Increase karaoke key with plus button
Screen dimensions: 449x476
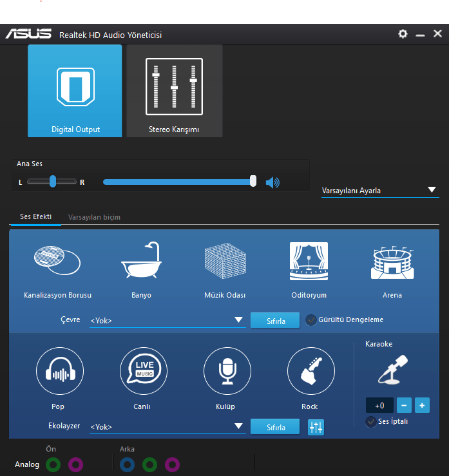tap(422, 405)
